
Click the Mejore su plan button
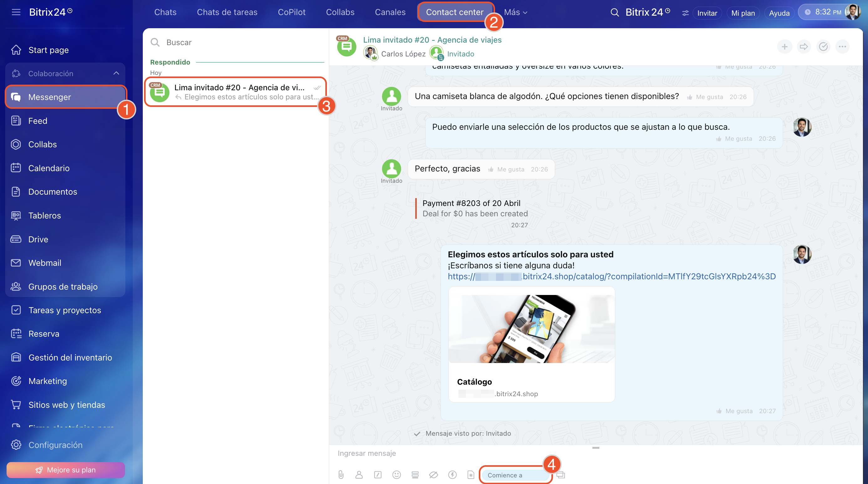(x=66, y=470)
